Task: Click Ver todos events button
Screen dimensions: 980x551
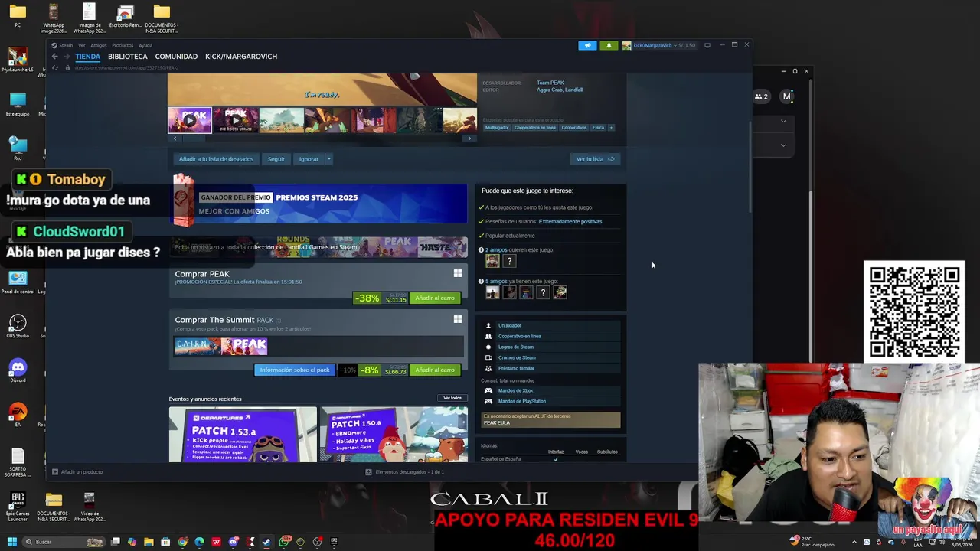Action: (452, 398)
